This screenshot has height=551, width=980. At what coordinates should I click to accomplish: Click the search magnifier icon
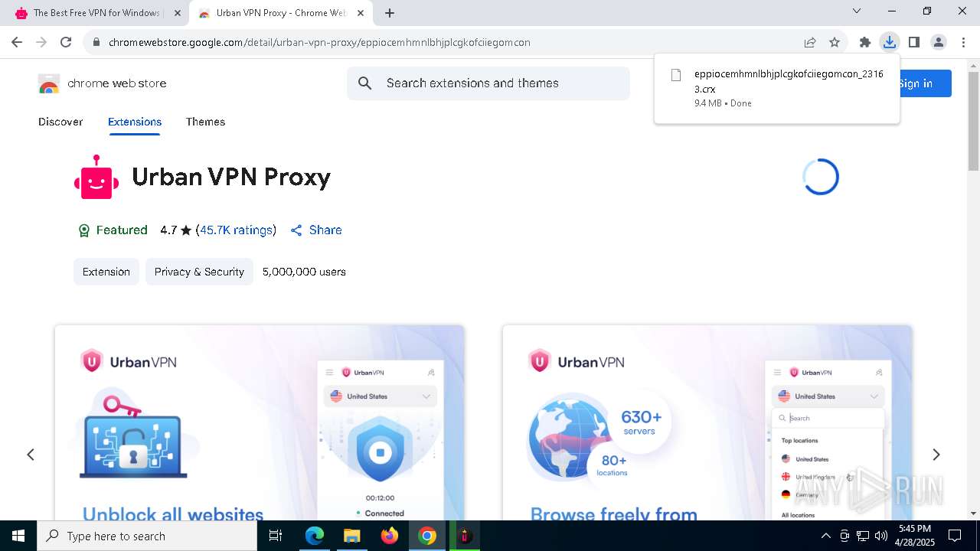[x=365, y=83]
